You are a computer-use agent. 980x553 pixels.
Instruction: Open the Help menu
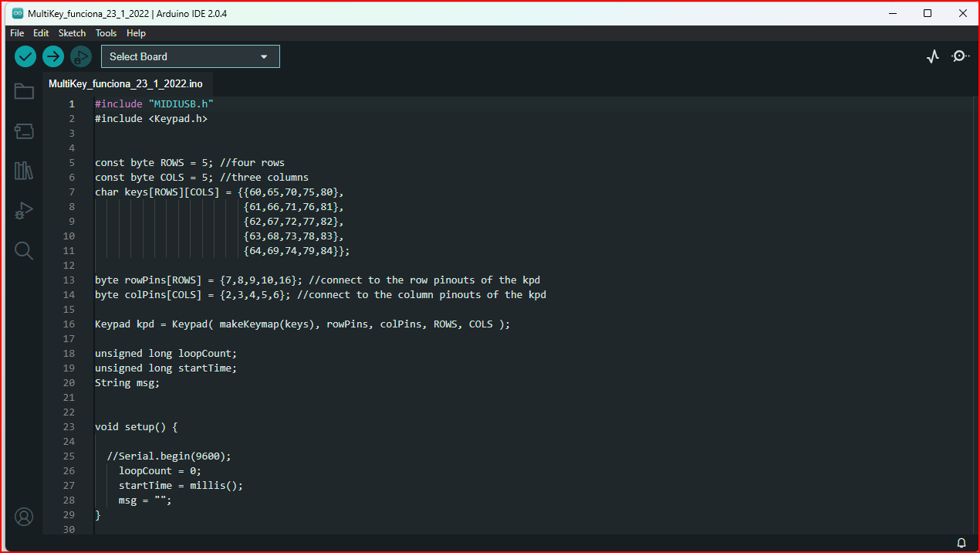click(x=136, y=32)
